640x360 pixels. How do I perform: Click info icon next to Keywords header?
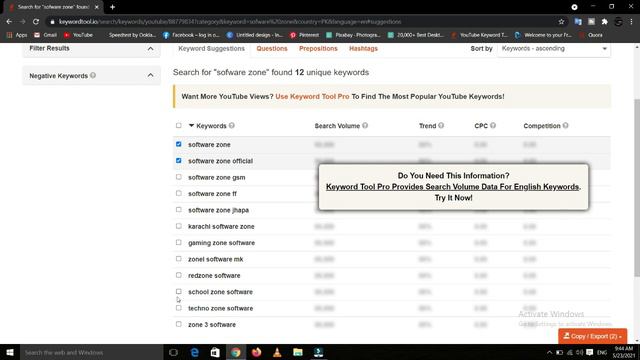[232, 125]
